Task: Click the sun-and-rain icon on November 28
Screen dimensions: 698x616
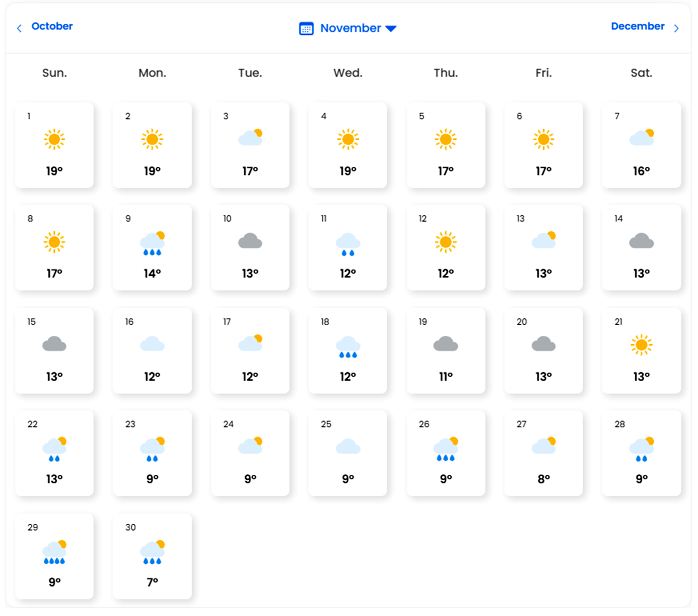Action: (642, 449)
